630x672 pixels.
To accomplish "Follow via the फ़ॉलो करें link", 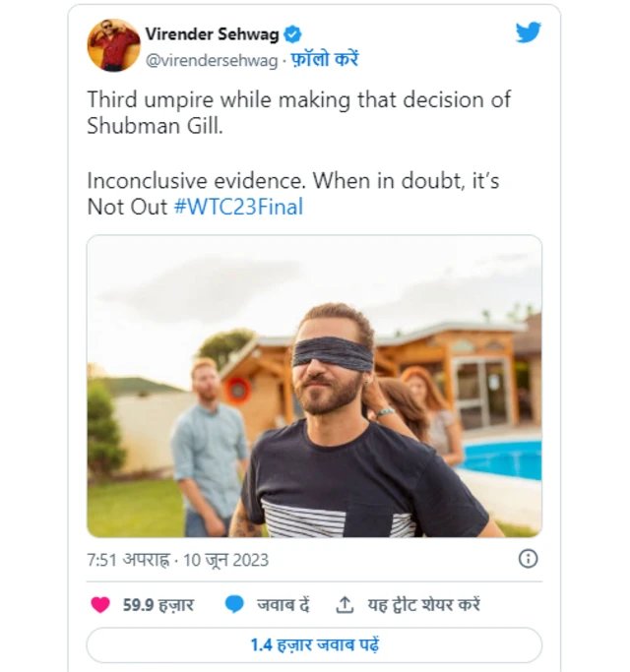I will pyautogui.click(x=325, y=59).
